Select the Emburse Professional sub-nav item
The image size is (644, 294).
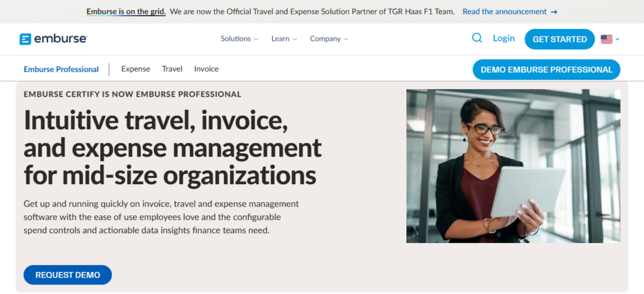(61, 69)
